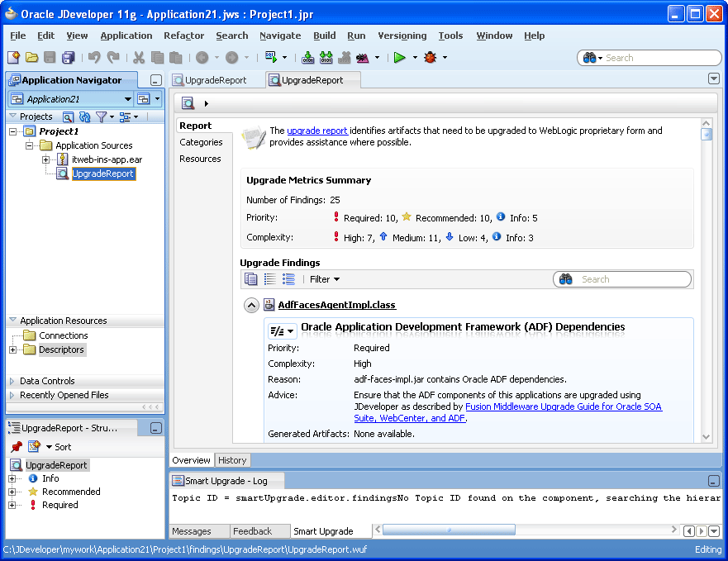The image size is (728, 561).
Task: Click the Filter funnel icon in Projects bar
Action: click(x=101, y=116)
